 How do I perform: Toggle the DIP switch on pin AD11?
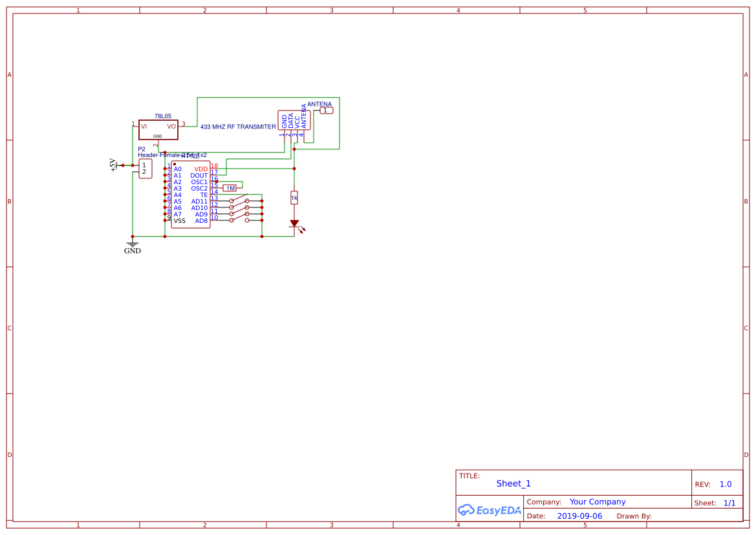[239, 201]
